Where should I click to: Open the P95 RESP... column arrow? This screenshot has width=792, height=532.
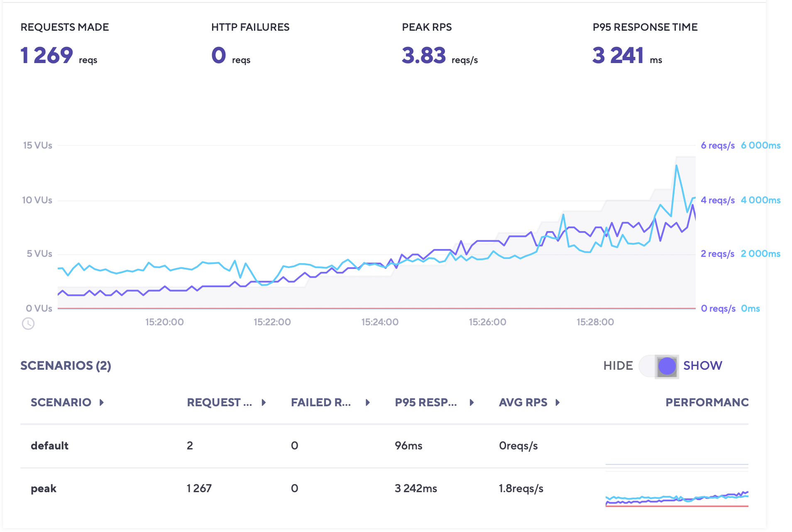pos(472,403)
